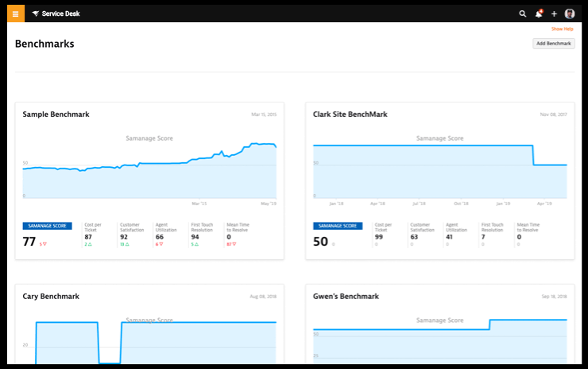
Task: Click the Add Benchmark button
Action: coord(554,44)
